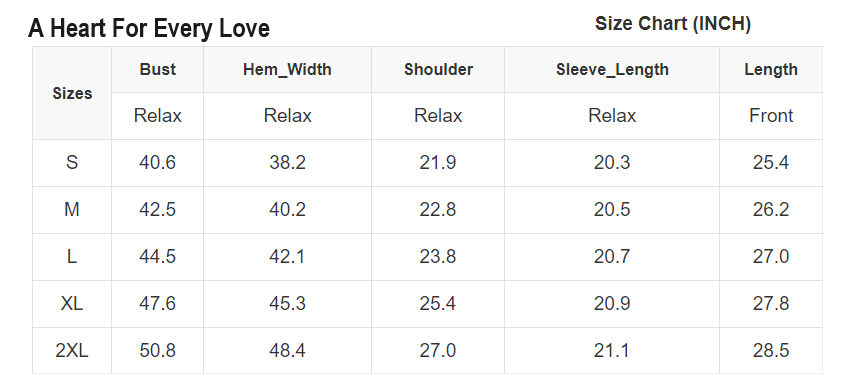Image resolution: width=848 pixels, height=388 pixels.
Task: Select the Bust column header
Action: [157, 69]
